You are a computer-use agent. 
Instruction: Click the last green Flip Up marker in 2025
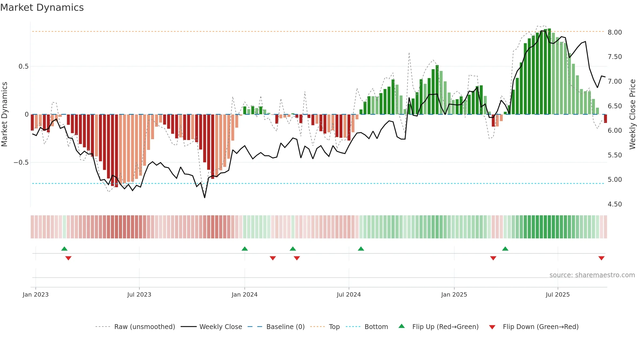[505, 249]
